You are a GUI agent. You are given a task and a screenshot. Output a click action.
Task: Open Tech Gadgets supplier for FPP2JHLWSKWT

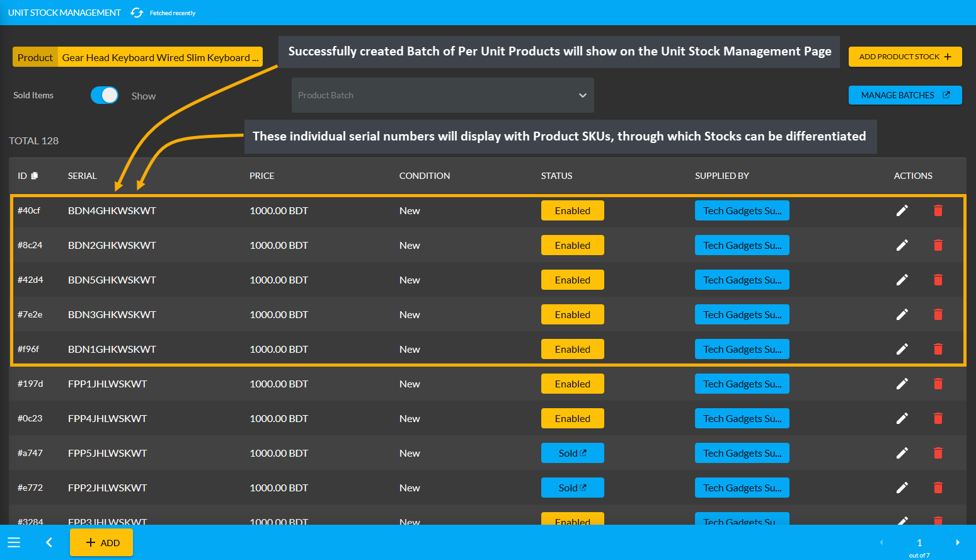coord(742,488)
